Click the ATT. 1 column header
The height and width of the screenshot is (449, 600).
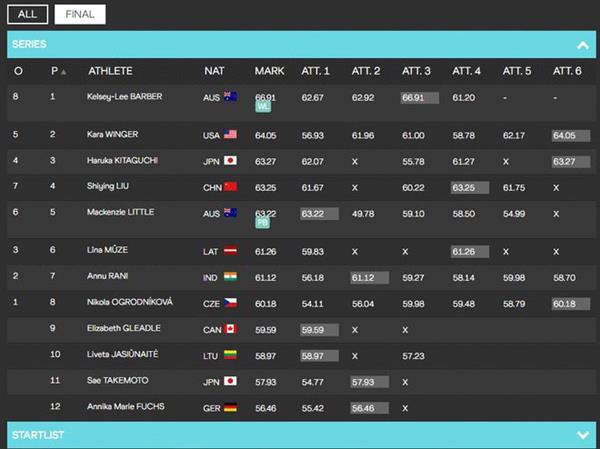[315, 71]
